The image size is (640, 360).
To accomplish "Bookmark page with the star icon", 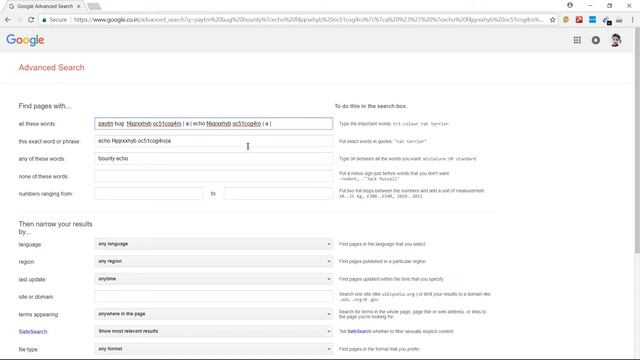I will 553,20.
